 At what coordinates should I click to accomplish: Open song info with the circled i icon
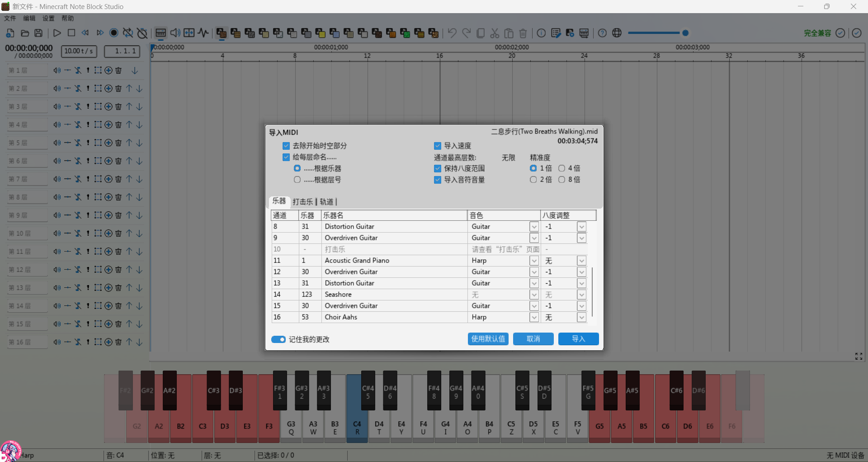click(541, 33)
